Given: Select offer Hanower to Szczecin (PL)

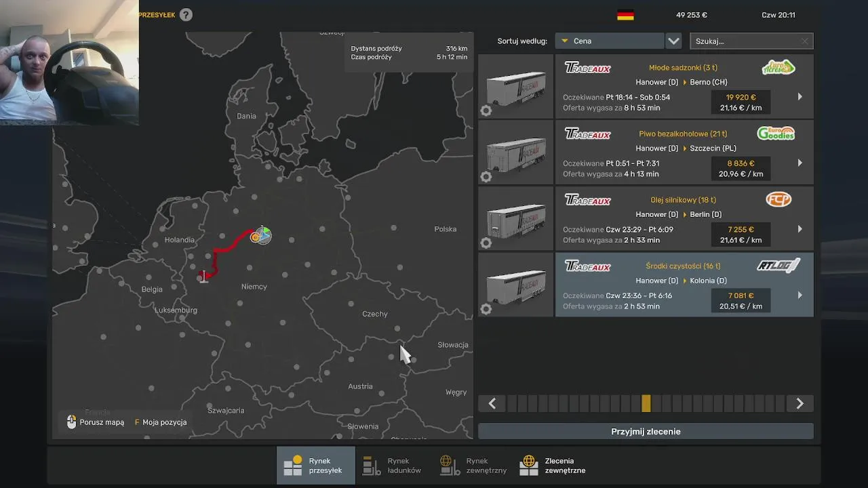Looking at the screenshot, I should (684, 152).
